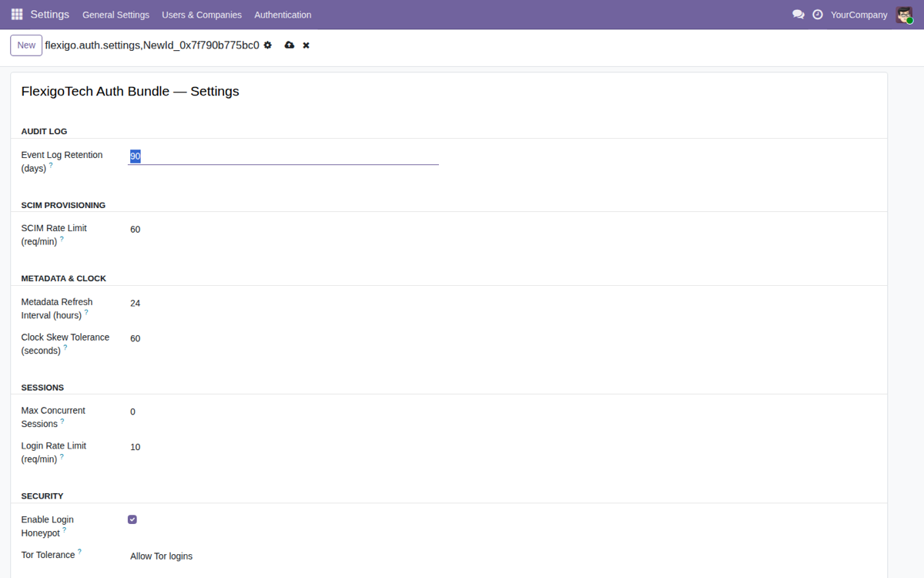Discard changes with the X icon
This screenshot has width=924, height=578.
306,45
